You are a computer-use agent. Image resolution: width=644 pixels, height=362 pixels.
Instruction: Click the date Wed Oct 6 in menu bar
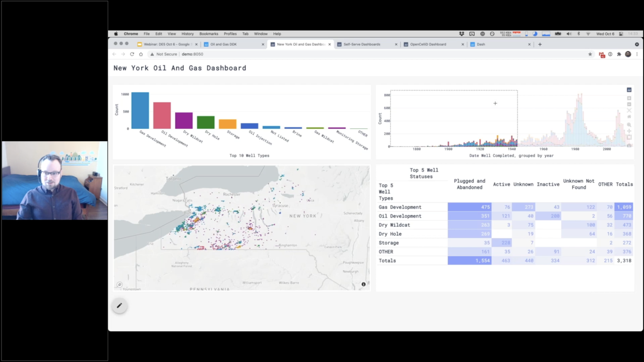tap(605, 34)
